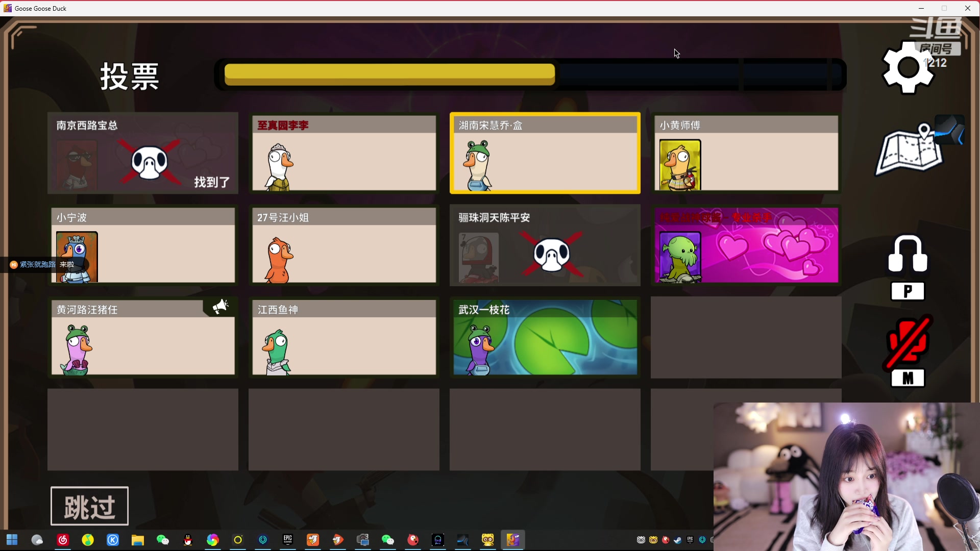The image size is (980, 551).
Task: Choose the pink hearts player card
Action: (746, 245)
